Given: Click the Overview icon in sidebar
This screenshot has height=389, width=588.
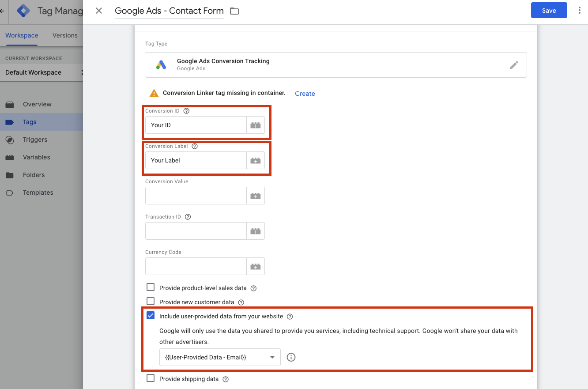Looking at the screenshot, I should coord(10,105).
